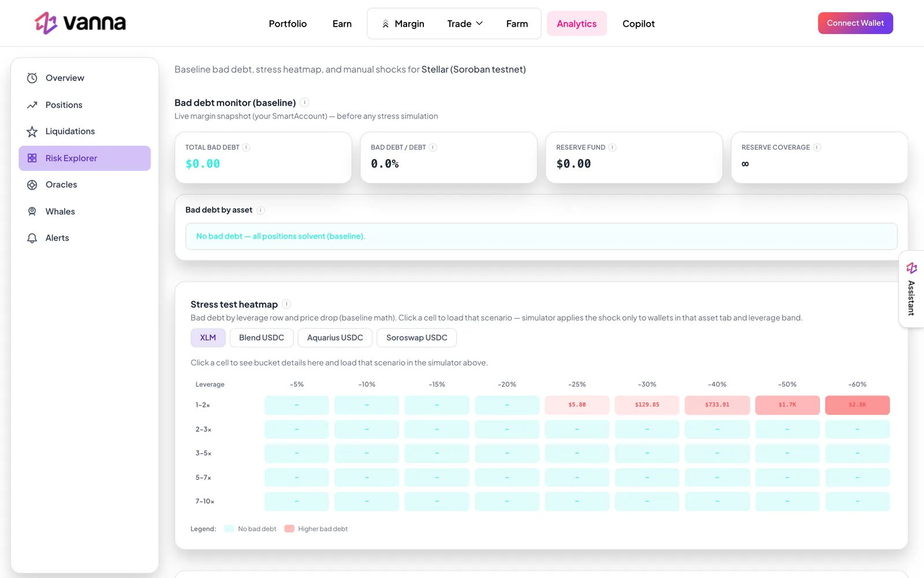Click the -60% column header
Viewport: 924px width, 578px height.
click(x=857, y=384)
